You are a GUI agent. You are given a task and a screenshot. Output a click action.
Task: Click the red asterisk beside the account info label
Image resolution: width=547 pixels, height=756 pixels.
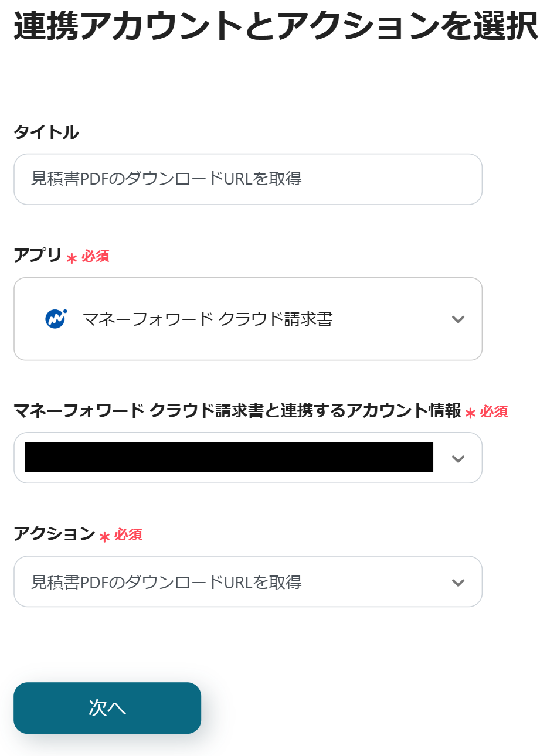(470, 414)
